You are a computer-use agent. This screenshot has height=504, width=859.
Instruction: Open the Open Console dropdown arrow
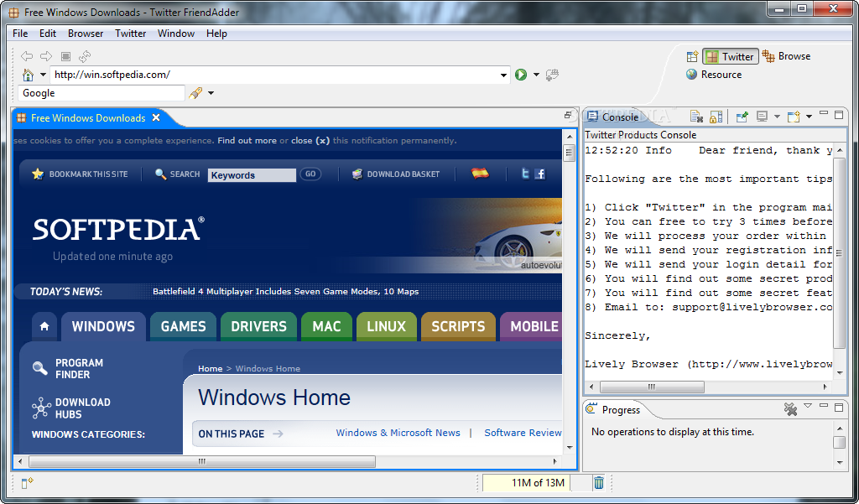[x=810, y=116]
